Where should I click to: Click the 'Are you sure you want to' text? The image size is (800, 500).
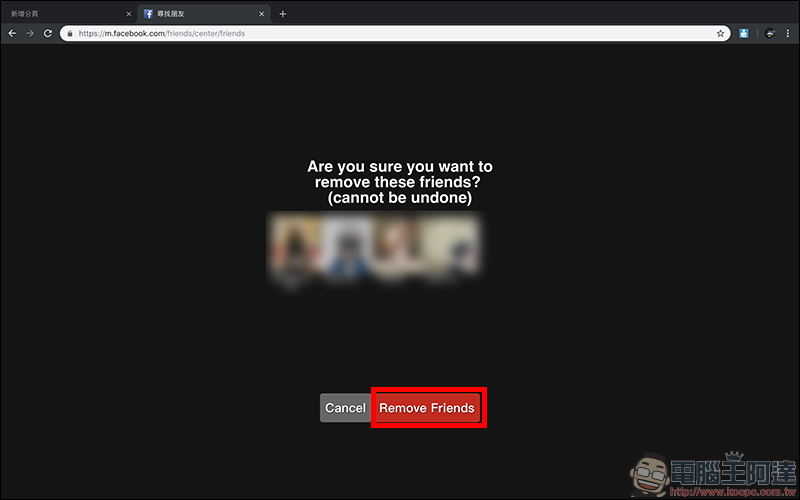point(400,166)
